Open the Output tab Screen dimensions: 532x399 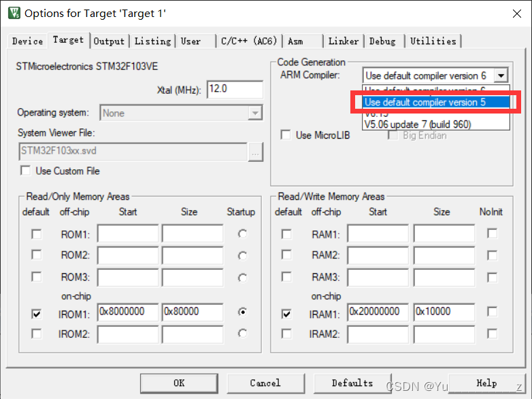click(110, 41)
